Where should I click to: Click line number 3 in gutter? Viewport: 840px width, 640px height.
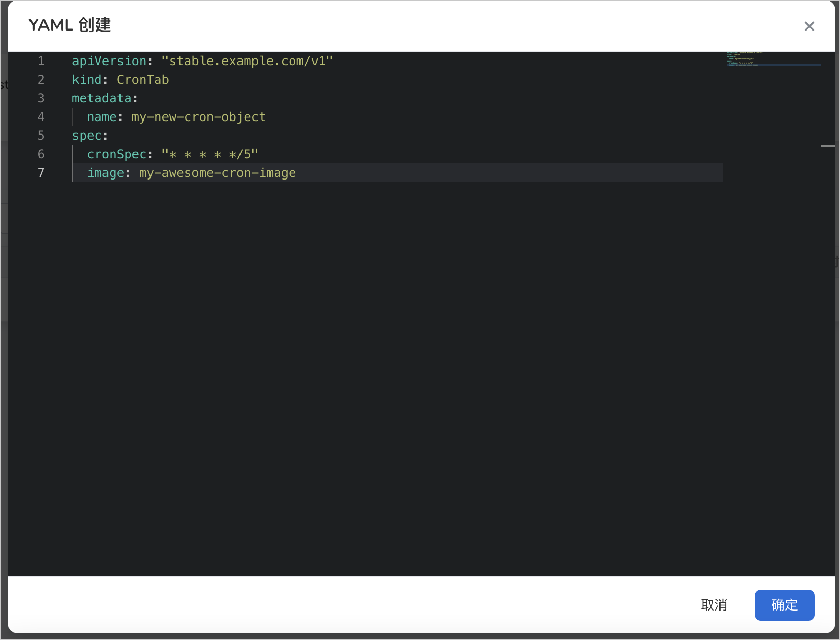pyautogui.click(x=41, y=98)
